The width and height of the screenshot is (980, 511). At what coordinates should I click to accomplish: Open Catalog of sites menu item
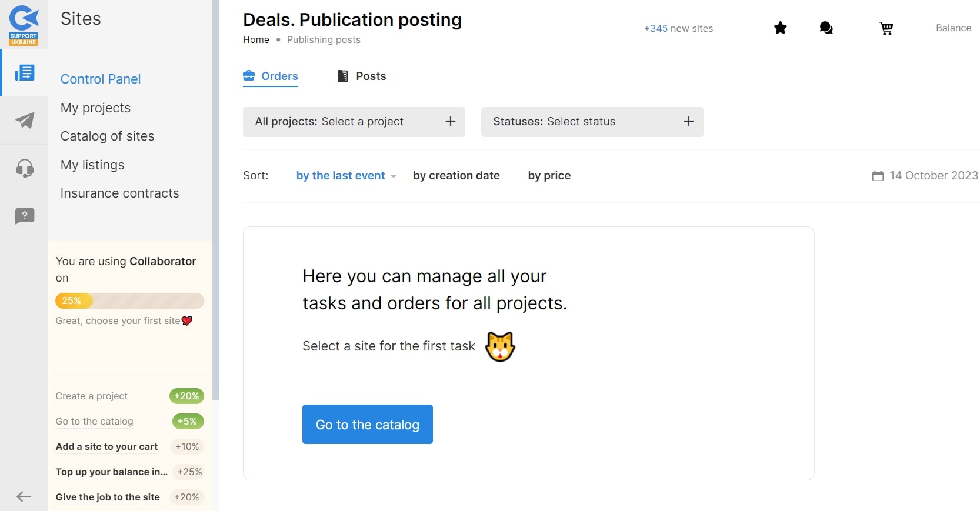click(x=107, y=136)
